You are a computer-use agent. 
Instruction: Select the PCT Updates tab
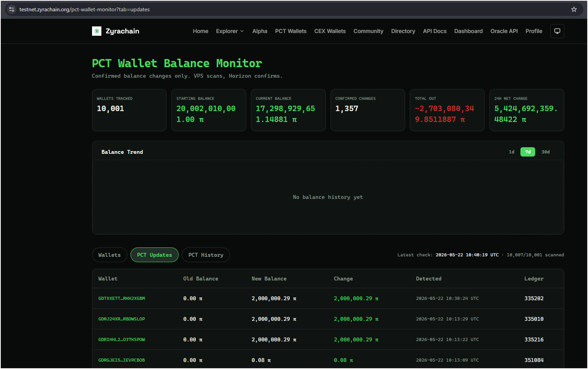click(x=155, y=255)
